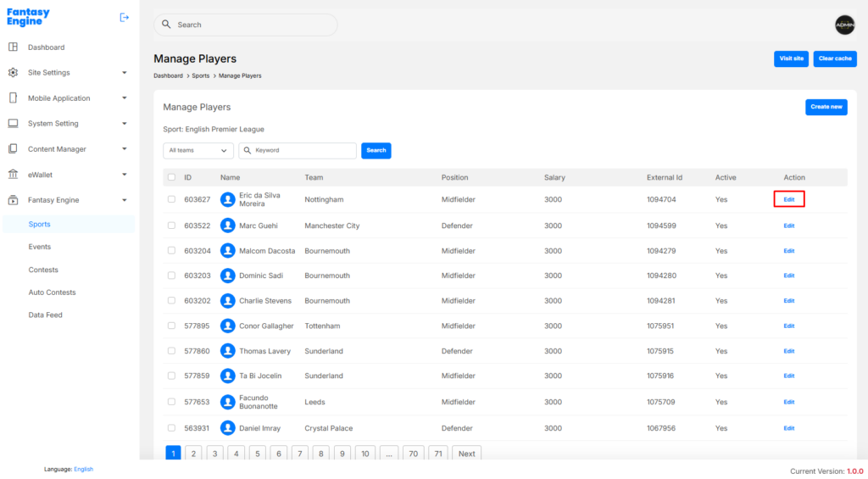Click the Mobile Application phone icon

coord(13,98)
